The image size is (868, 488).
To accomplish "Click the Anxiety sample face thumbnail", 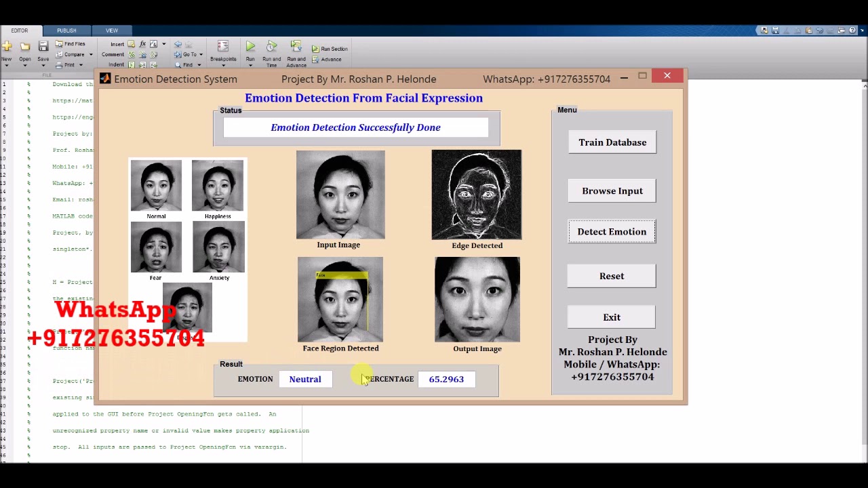I will tap(218, 247).
